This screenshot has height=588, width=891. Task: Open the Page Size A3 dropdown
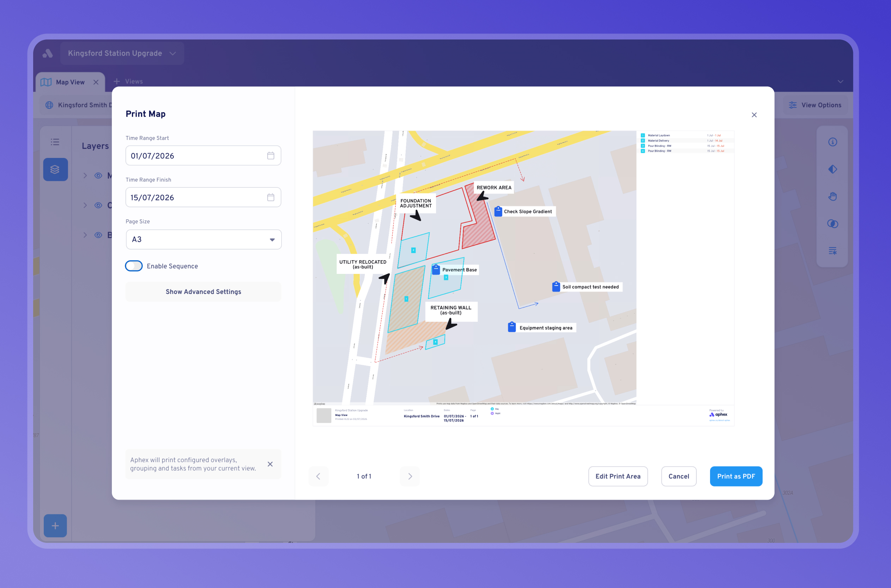click(204, 240)
